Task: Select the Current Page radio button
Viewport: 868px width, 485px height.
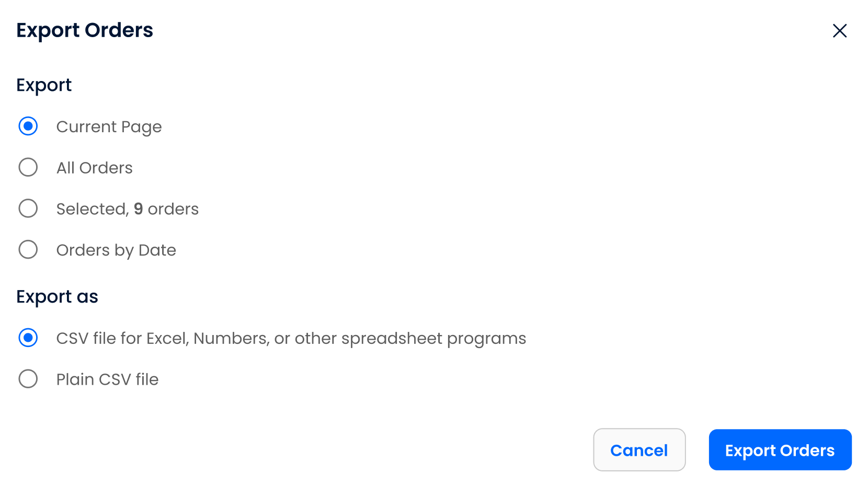Action: click(28, 126)
